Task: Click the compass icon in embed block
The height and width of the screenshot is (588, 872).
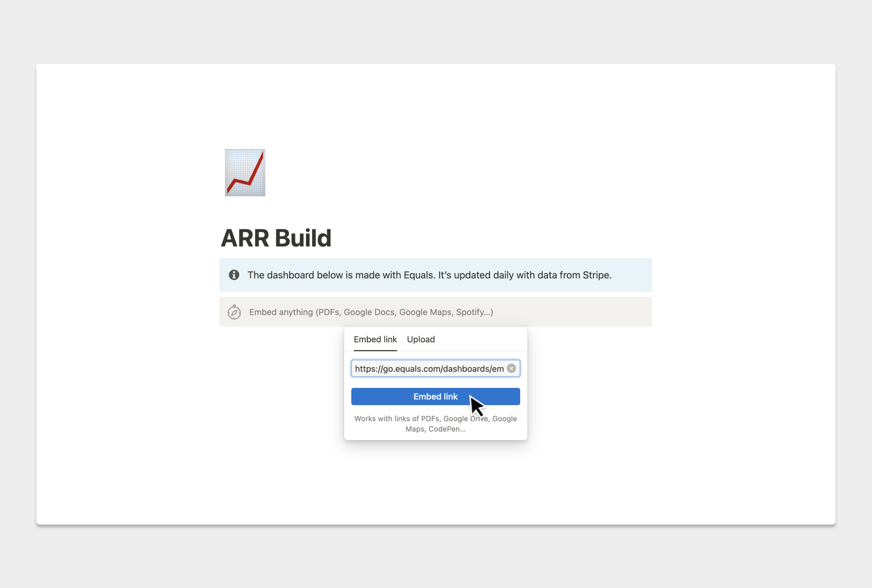Action: click(x=234, y=312)
